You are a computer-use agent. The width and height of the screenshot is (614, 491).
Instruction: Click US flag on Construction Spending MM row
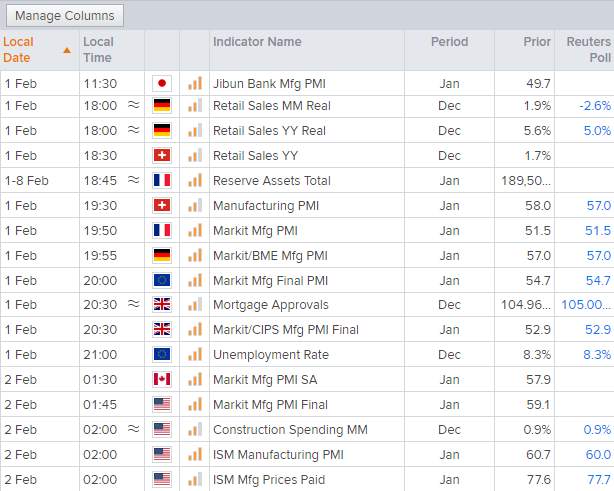162,430
